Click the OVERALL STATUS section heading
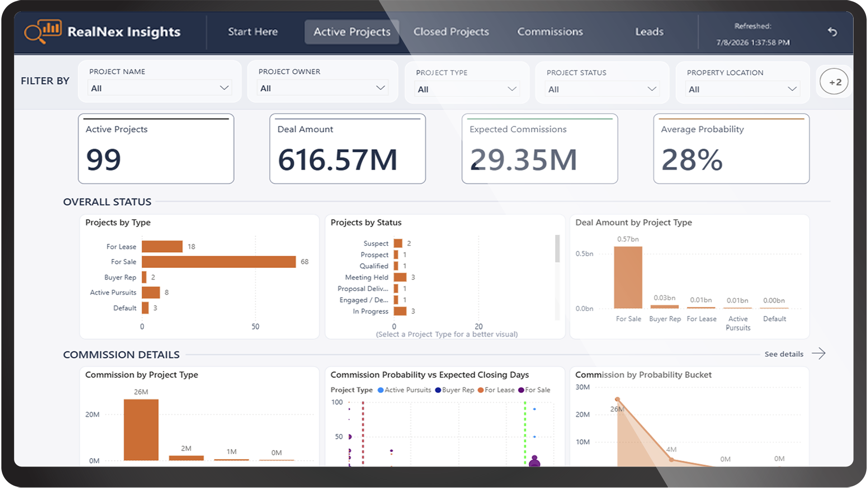The width and height of the screenshot is (868, 488). 107,202
